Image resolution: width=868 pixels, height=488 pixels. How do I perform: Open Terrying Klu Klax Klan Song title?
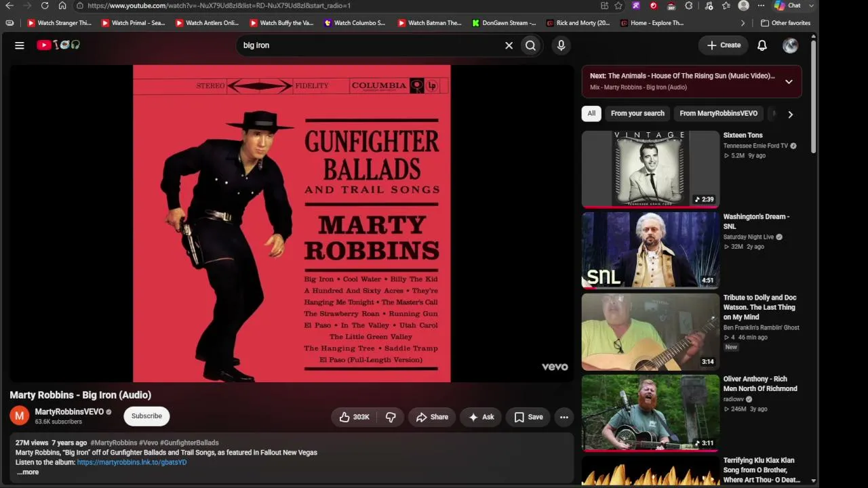(762, 470)
